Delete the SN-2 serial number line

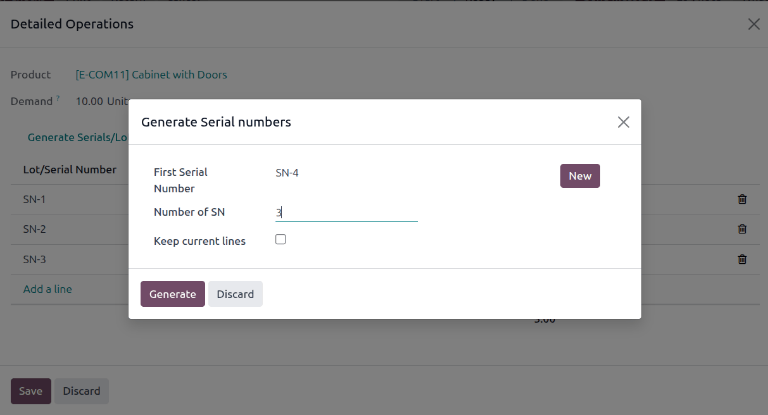[x=742, y=229]
